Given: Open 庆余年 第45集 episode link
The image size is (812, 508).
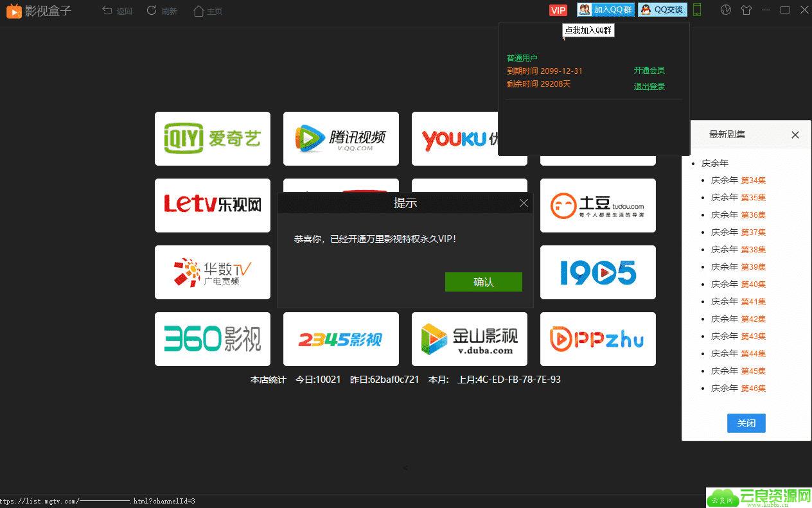Looking at the screenshot, I should [738, 371].
